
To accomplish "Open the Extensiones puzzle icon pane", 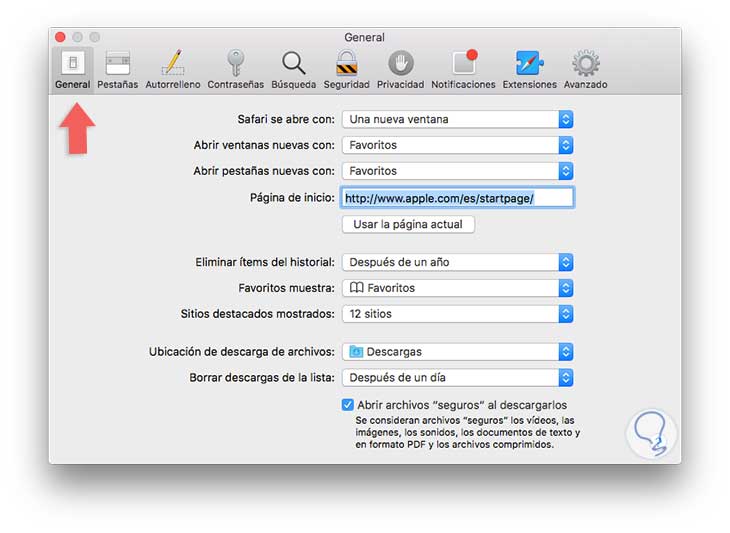I will [529, 70].
